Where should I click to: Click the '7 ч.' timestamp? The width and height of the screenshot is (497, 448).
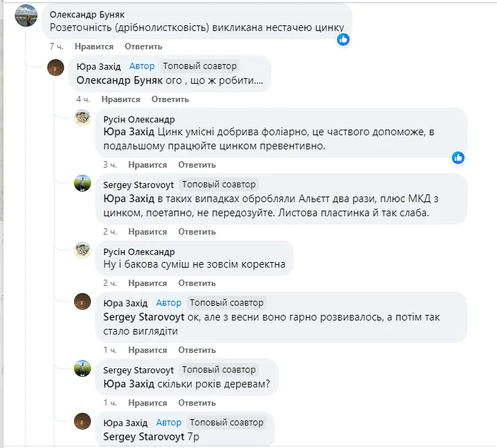pyautogui.click(x=57, y=46)
